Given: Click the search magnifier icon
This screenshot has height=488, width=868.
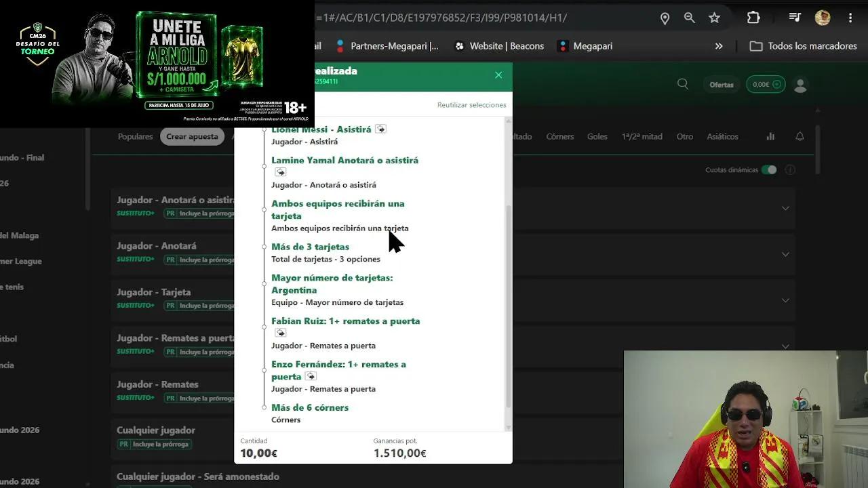Looking at the screenshot, I should 683,84.
